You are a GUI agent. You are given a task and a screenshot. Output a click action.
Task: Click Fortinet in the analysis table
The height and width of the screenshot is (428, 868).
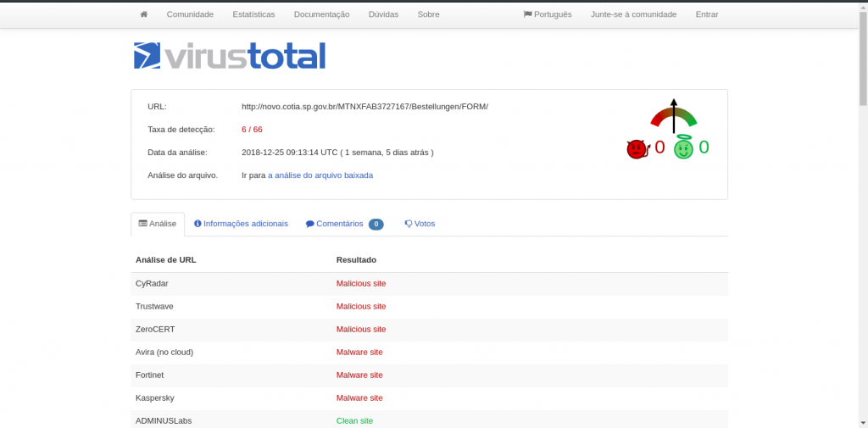coord(149,375)
